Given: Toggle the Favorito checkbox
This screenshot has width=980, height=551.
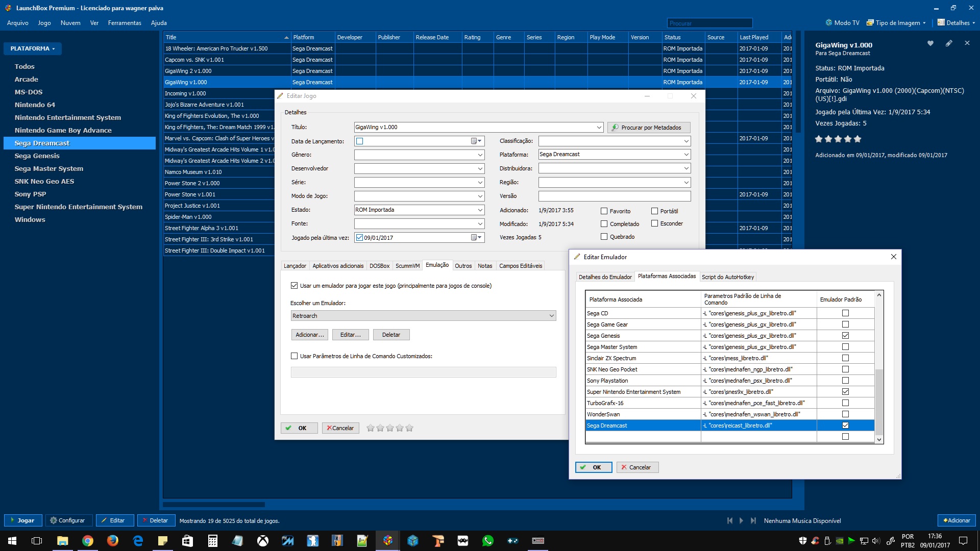Looking at the screenshot, I should [604, 211].
